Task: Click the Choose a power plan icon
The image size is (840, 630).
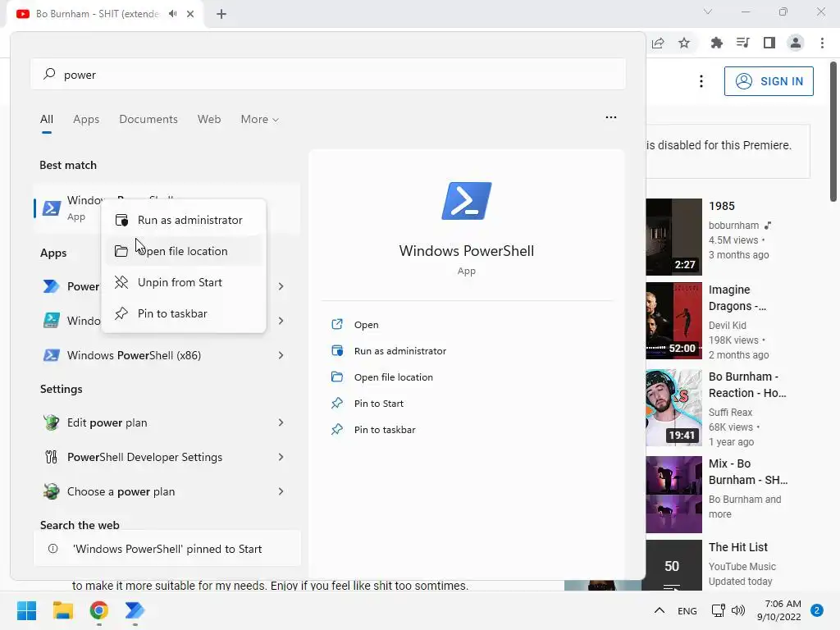Action: [51, 491]
